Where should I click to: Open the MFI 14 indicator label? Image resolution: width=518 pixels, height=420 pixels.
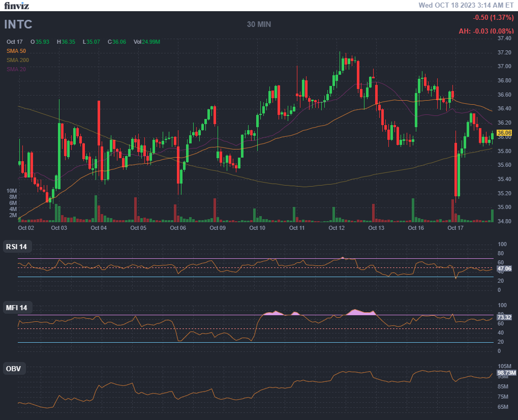click(x=16, y=308)
